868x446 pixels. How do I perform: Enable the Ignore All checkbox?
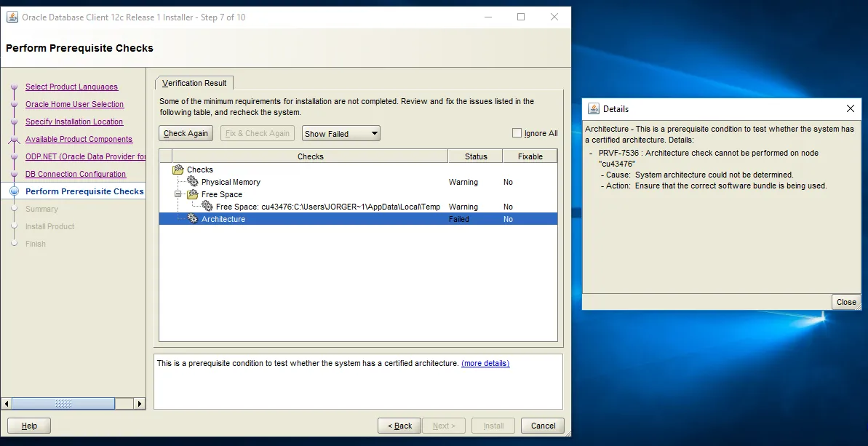[x=517, y=133]
